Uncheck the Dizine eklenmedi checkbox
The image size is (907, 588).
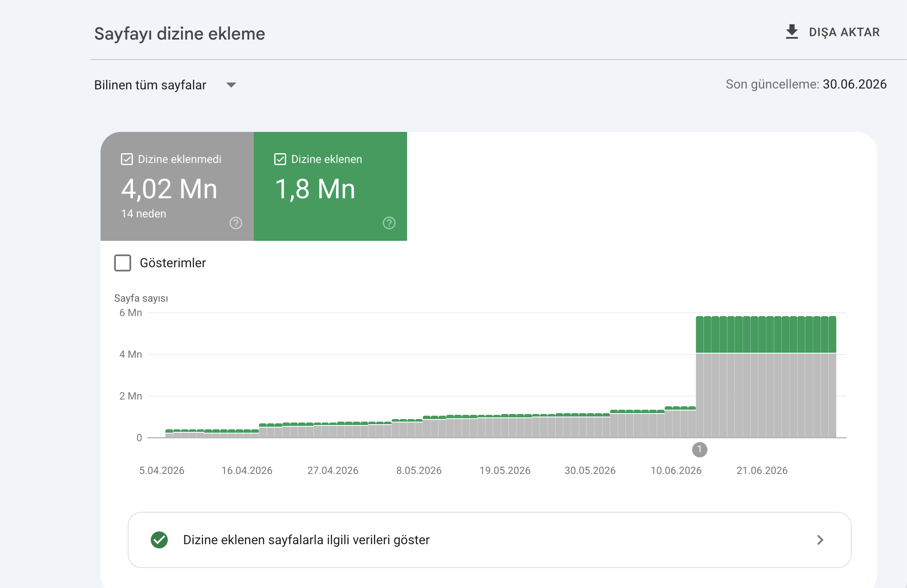click(x=127, y=159)
